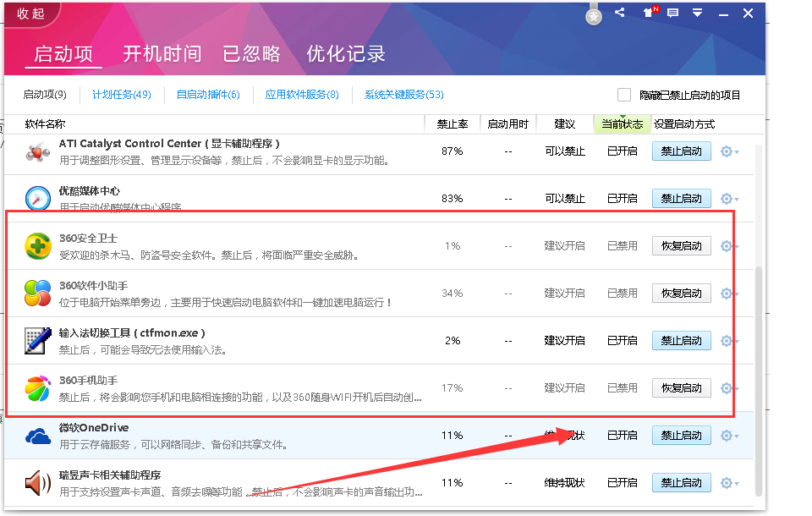Select the 计划任务(49) sub-tab
Image resolution: width=812 pixels, height=516 pixels.
pos(122,94)
